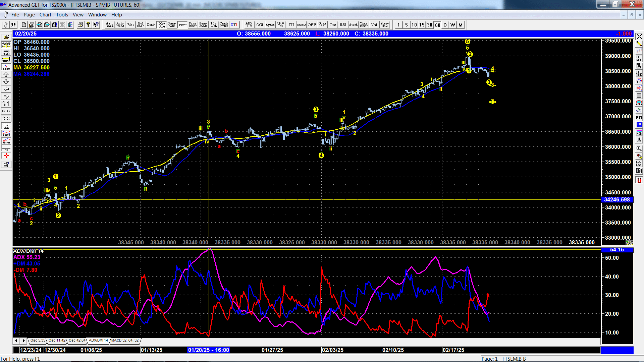The width and height of the screenshot is (644, 362).
Task: Open the MOB tool in right sidebar
Action: point(639,132)
